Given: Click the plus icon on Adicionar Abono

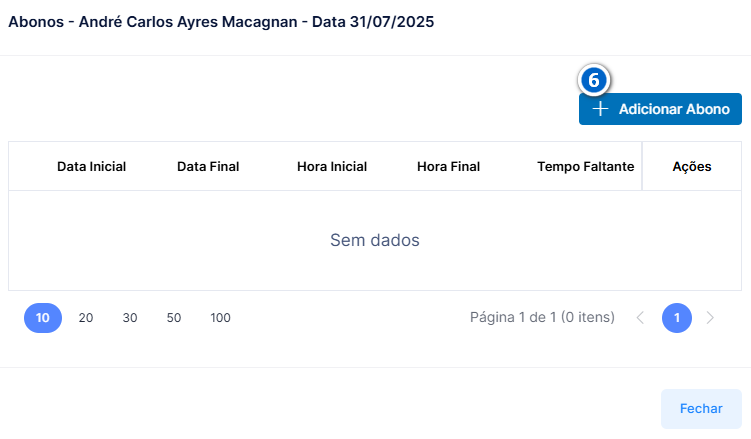Looking at the screenshot, I should tap(600, 109).
